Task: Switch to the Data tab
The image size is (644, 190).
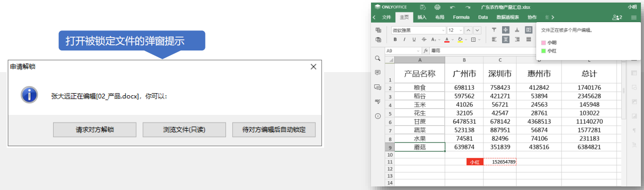Action: (482, 18)
